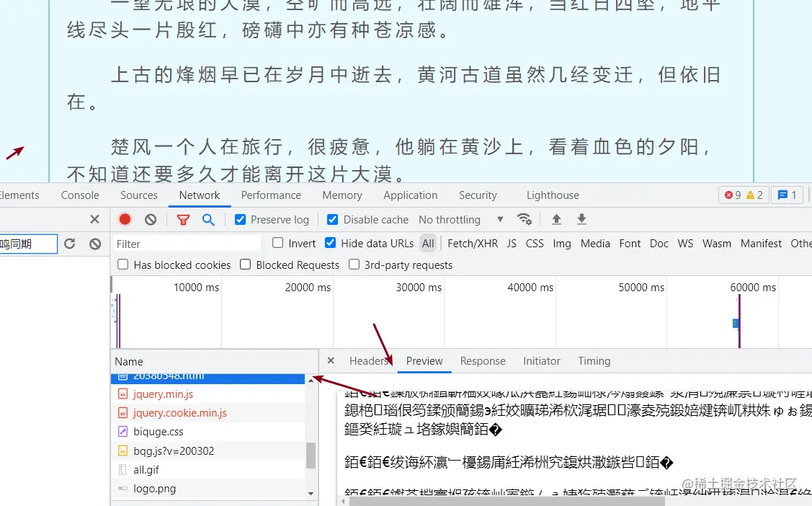The image size is (812, 506).
Task: Open the Elements tab
Action: pos(19,195)
